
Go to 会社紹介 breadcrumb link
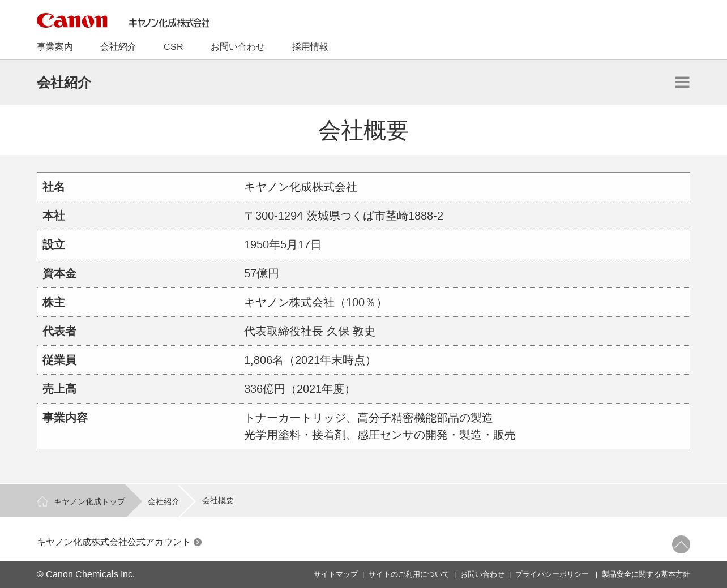coord(164,501)
